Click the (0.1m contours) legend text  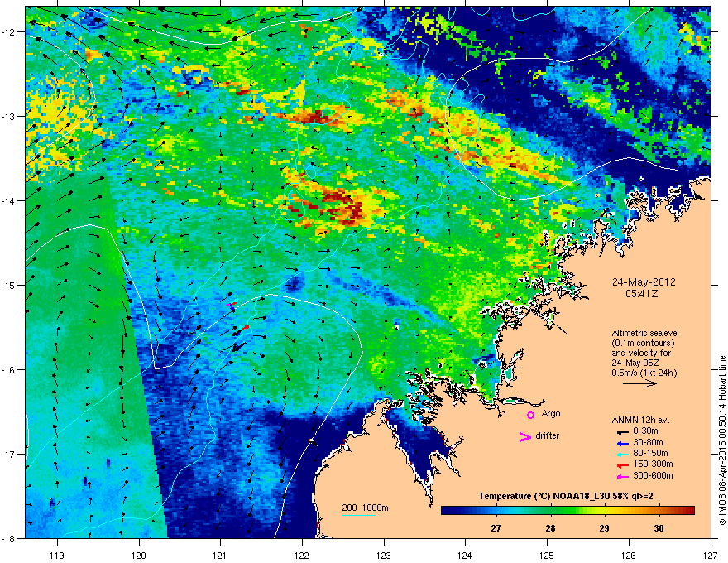[x=643, y=344]
